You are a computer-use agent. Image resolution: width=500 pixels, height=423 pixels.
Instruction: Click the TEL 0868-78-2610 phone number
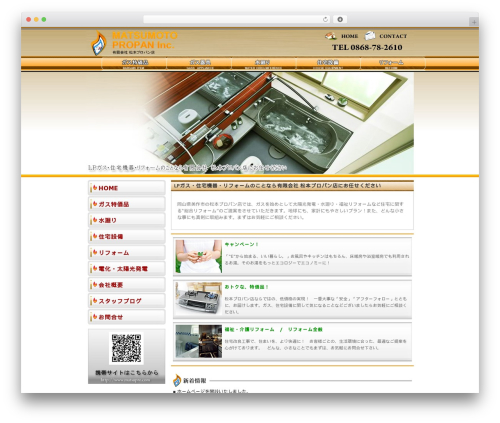(367, 47)
